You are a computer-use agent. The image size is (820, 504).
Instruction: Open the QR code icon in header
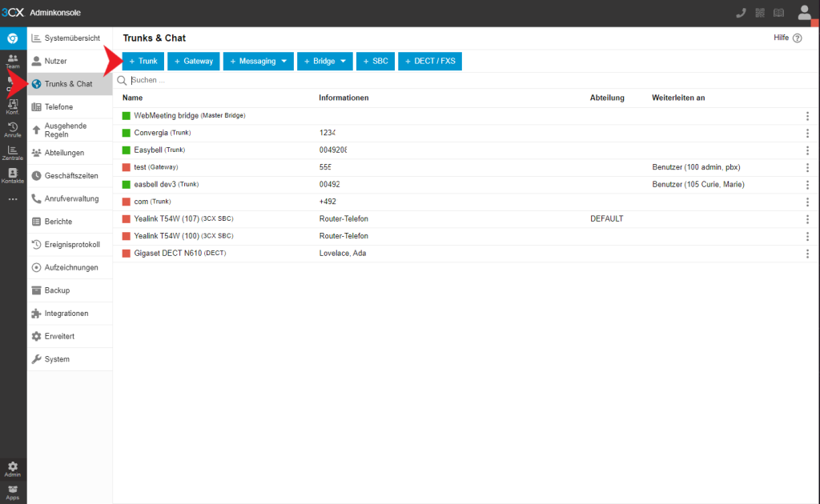(x=760, y=13)
